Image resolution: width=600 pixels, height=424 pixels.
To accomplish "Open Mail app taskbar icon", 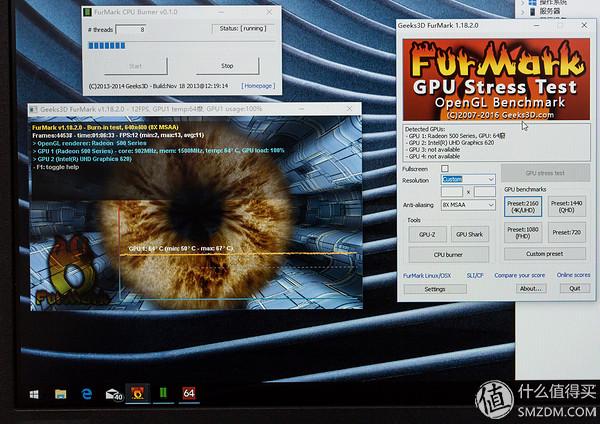I will [x=114, y=394].
